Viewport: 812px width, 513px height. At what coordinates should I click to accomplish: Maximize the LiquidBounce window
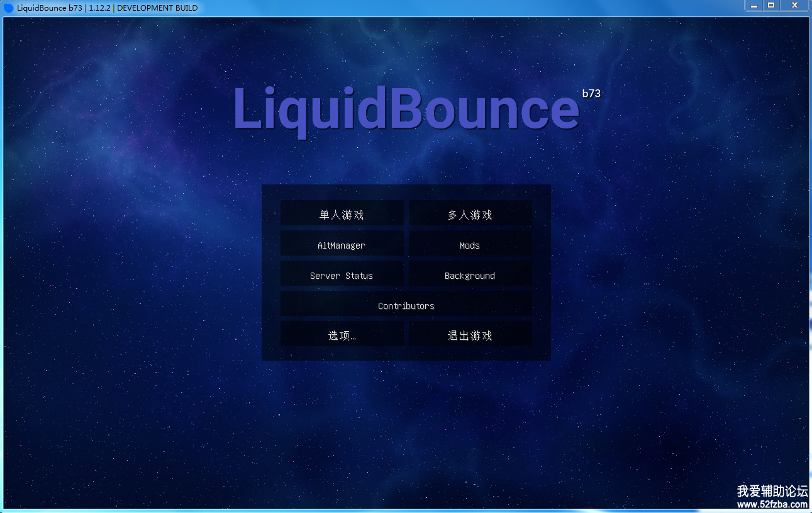[771, 6]
